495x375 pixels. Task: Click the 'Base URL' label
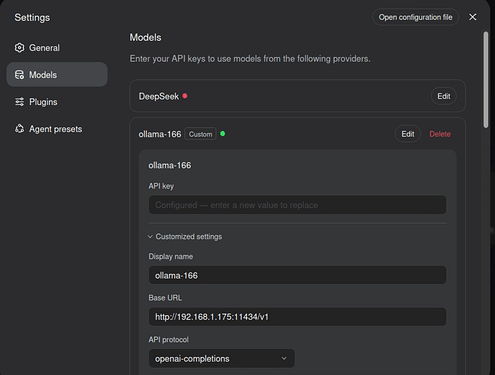165,298
